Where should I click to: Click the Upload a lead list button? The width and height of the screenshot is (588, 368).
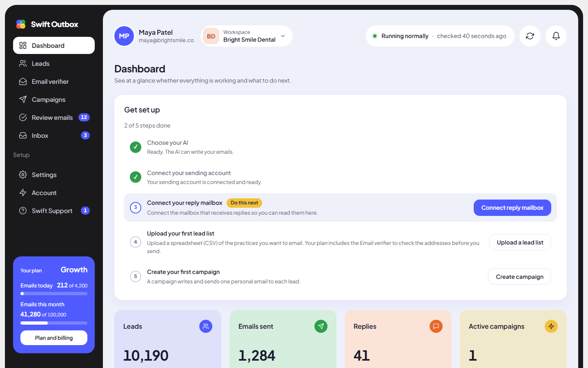[x=520, y=242]
